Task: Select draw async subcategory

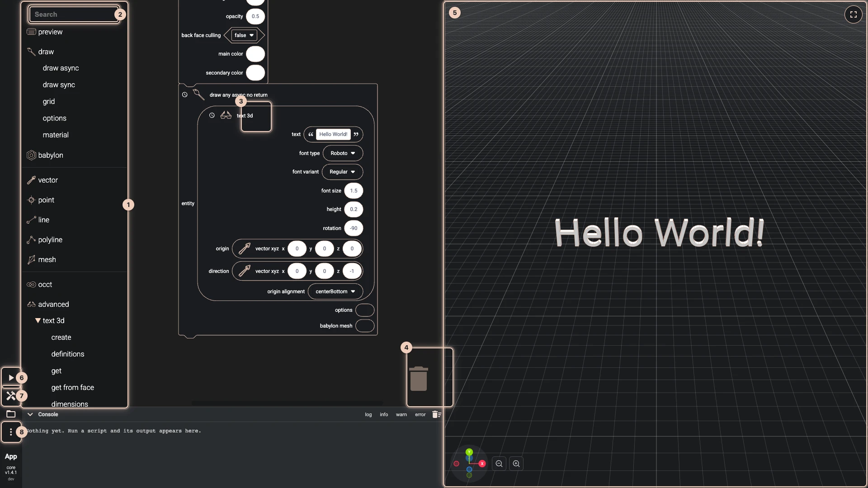Action: pos(61,68)
